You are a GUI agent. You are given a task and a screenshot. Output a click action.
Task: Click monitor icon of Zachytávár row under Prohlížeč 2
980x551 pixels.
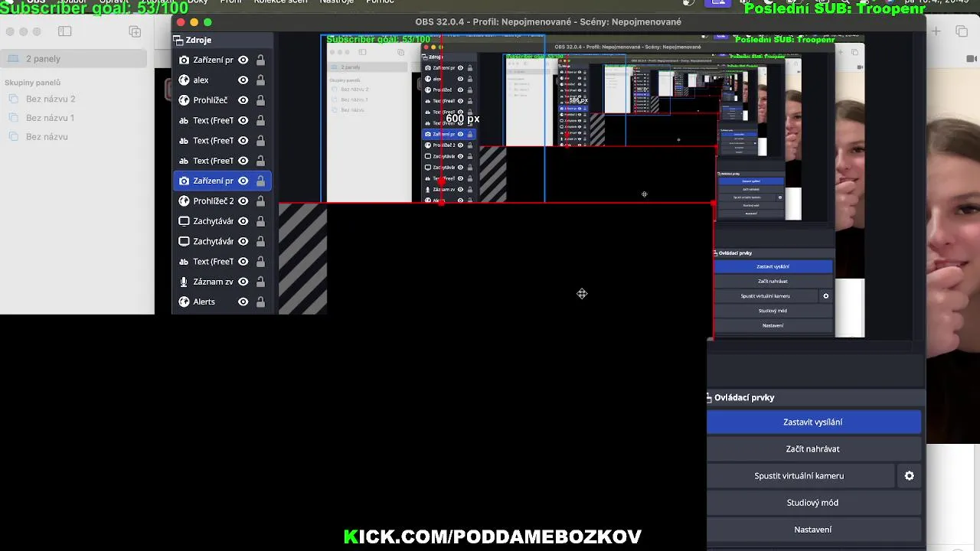[x=184, y=221]
